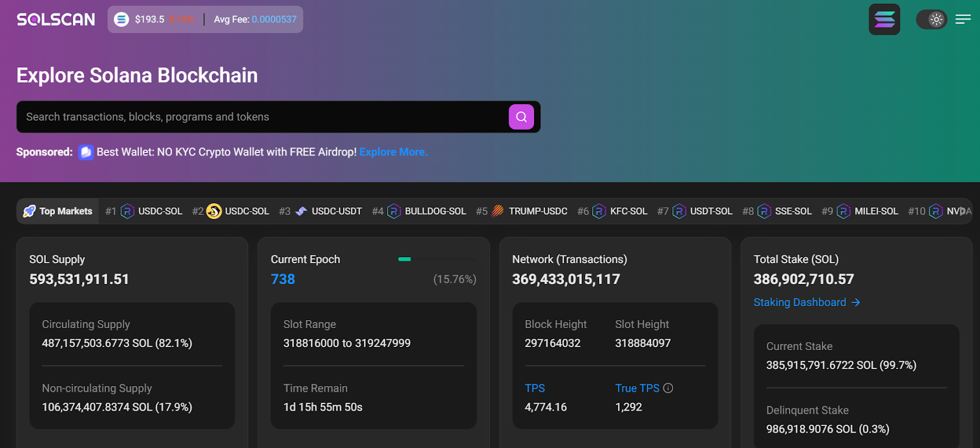Screen dimensions: 980x448
Task: Click the TPS value 4,774.16
Action: coord(546,407)
